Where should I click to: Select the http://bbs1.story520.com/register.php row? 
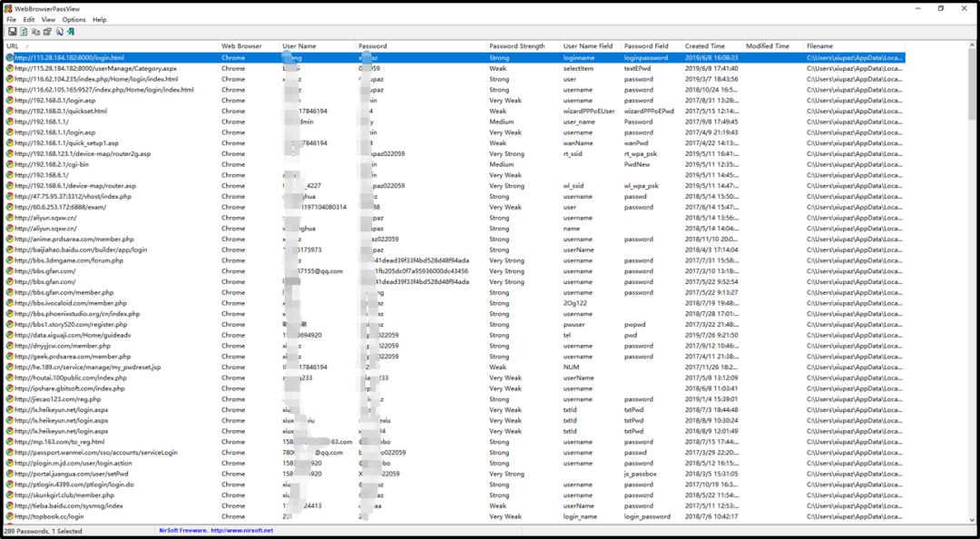455,325
